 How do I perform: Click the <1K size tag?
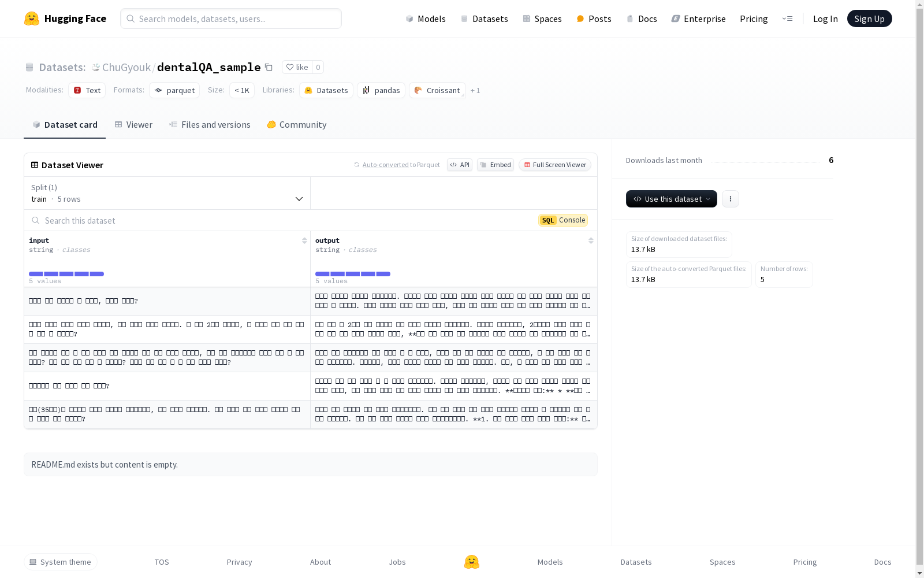(242, 90)
